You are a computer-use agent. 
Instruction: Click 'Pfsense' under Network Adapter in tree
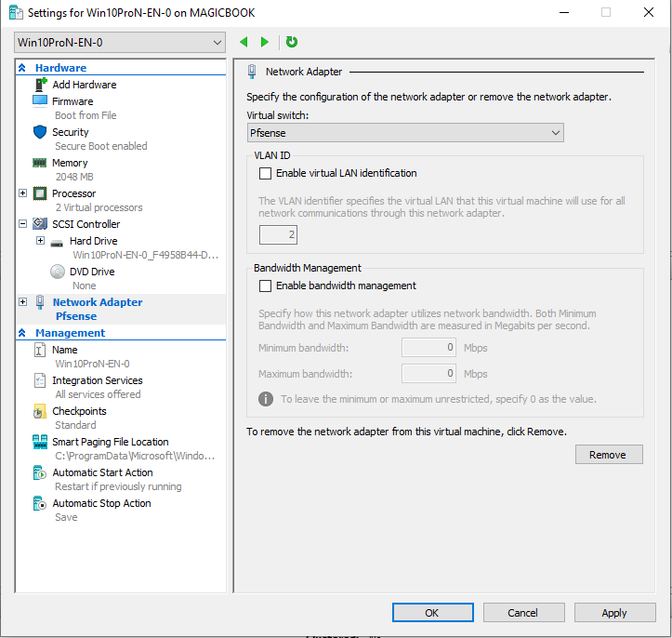(76, 316)
